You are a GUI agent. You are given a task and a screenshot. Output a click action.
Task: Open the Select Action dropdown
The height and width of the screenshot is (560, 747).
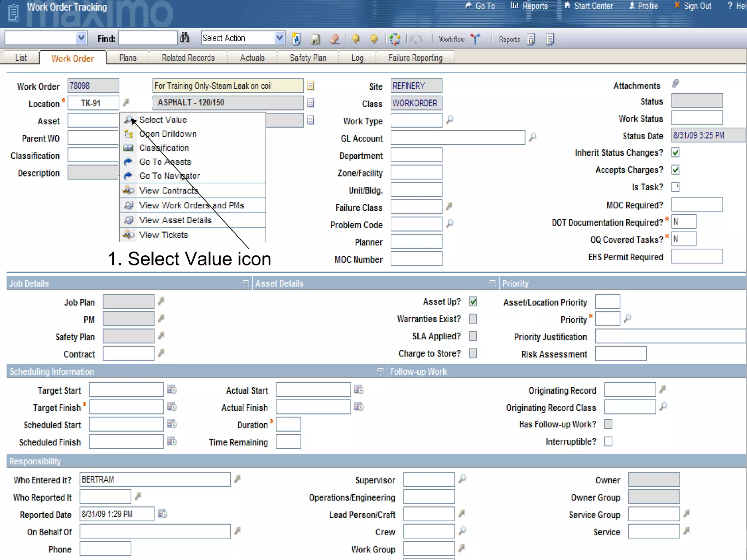[x=279, y=38]
